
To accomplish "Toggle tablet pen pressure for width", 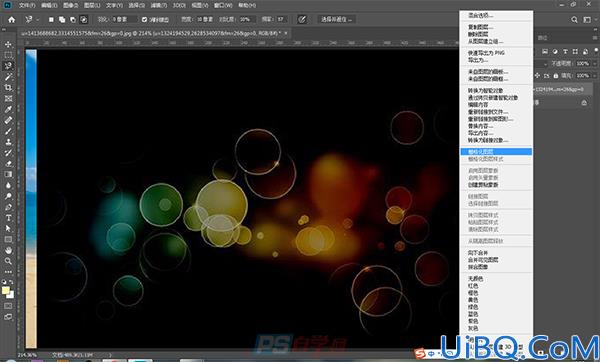I will [x=302, y=19].
